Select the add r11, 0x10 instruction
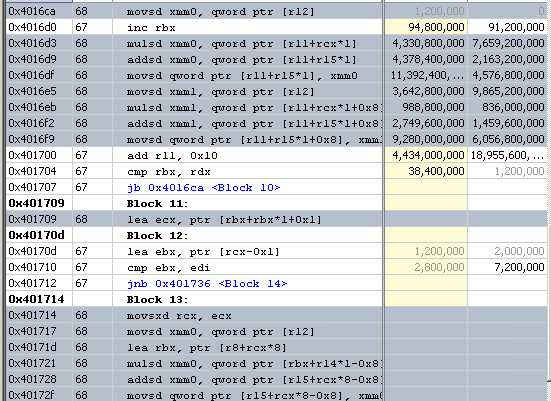Image resolution: width=551 pixels, height=401 pixels. click(x=172, y=156)
